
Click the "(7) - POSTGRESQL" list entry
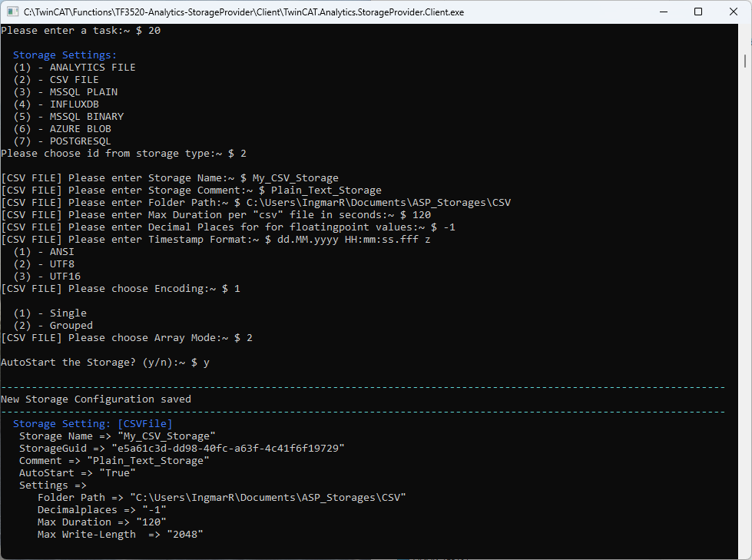point(61,141)
